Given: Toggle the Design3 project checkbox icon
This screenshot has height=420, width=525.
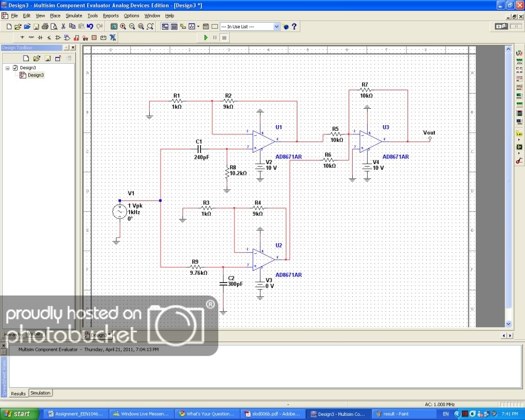Looking at the screenshot, I should [x=15, y=68].
